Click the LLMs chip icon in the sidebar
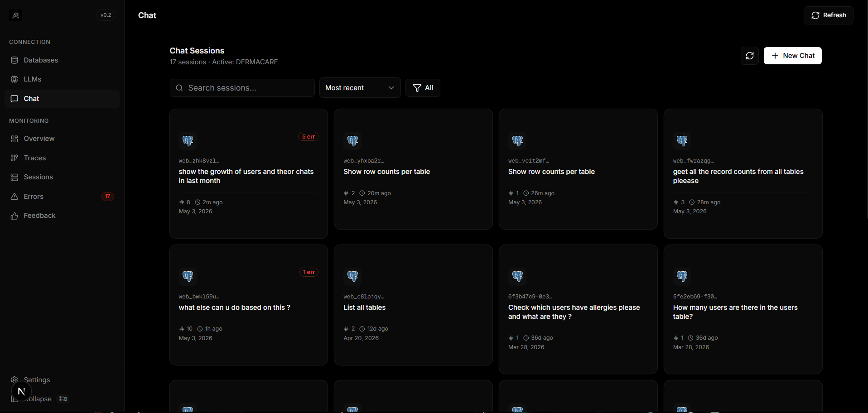This screenshot has height=413, width=868. click(14, 79)
